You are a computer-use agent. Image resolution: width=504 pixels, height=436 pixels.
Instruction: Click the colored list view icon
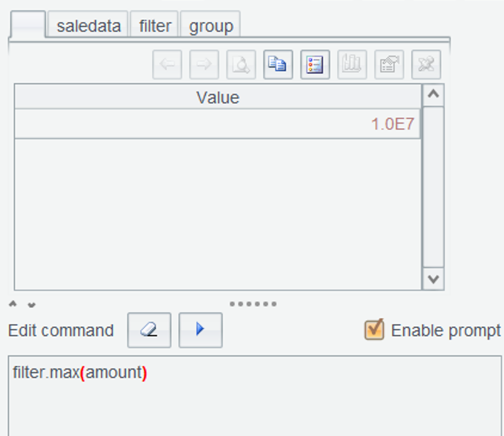point(315,65)
